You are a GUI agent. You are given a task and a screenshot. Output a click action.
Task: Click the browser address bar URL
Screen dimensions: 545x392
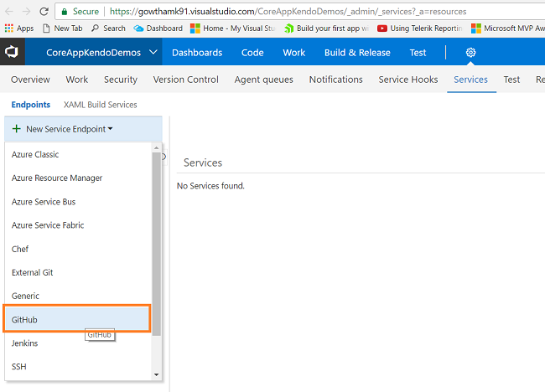pyautogui.click(x=288, y=12)
